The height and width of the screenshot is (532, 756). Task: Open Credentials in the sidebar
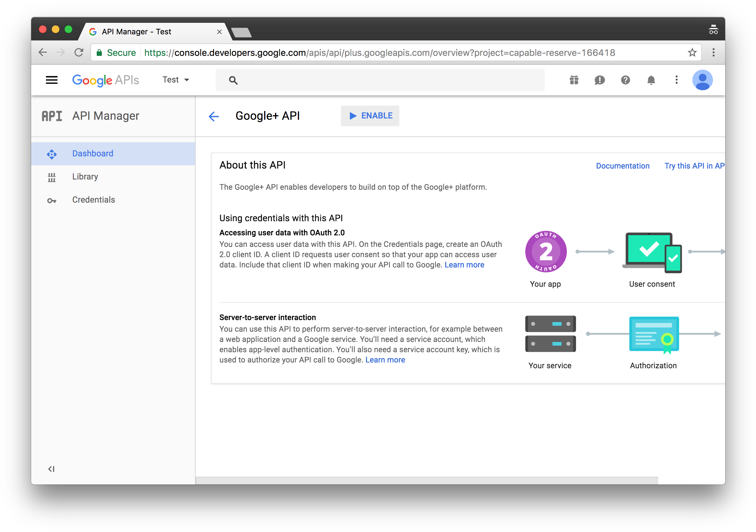(113, 200)
